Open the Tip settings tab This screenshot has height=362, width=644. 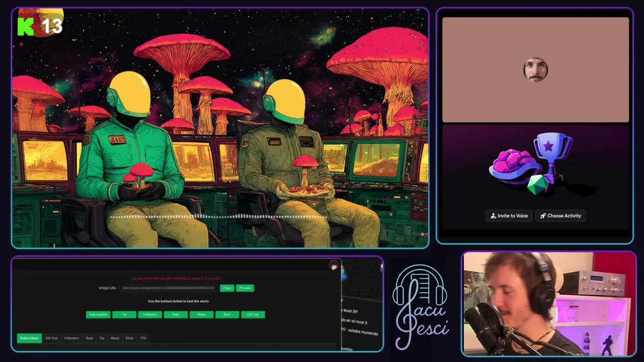[102, 338]
